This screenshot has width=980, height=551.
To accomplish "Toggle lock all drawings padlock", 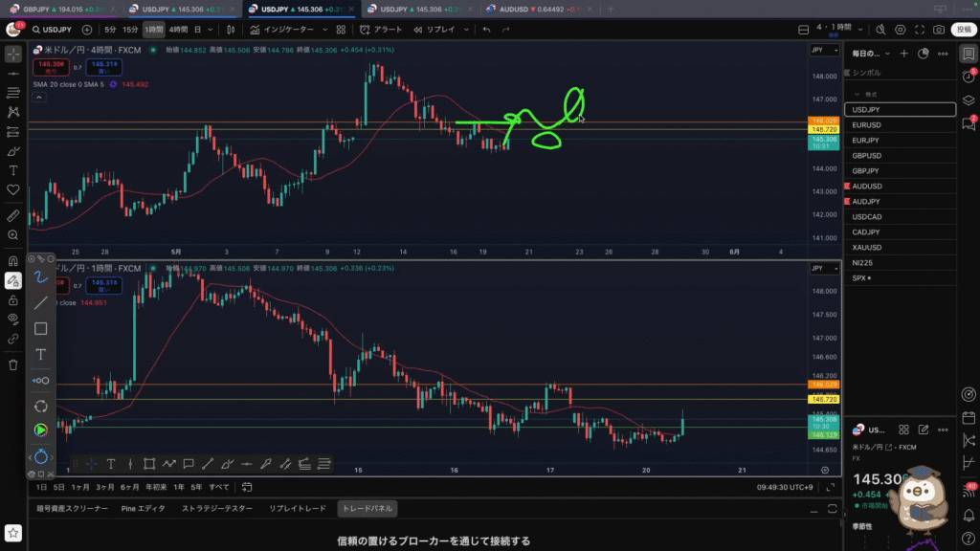I will click(13, 300).
